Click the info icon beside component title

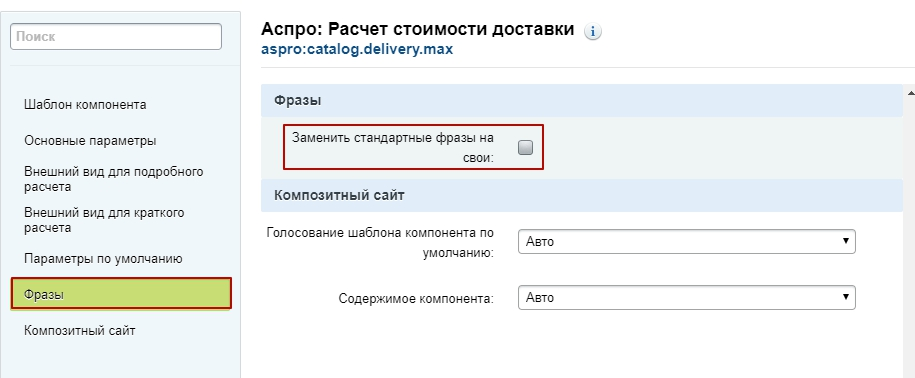[x=593, y=32]
